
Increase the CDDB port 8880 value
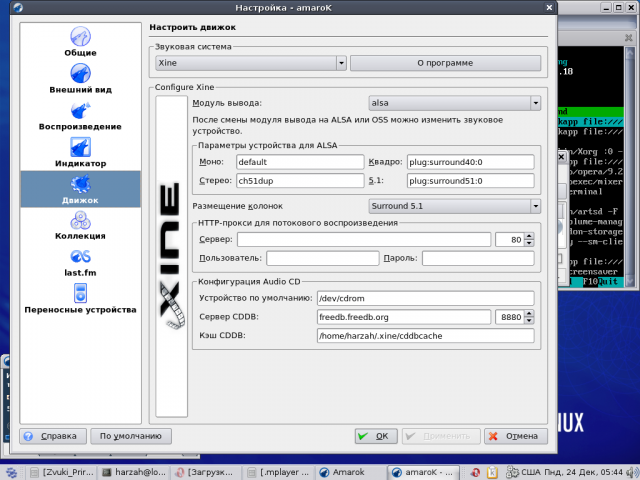tap(529, 313)
